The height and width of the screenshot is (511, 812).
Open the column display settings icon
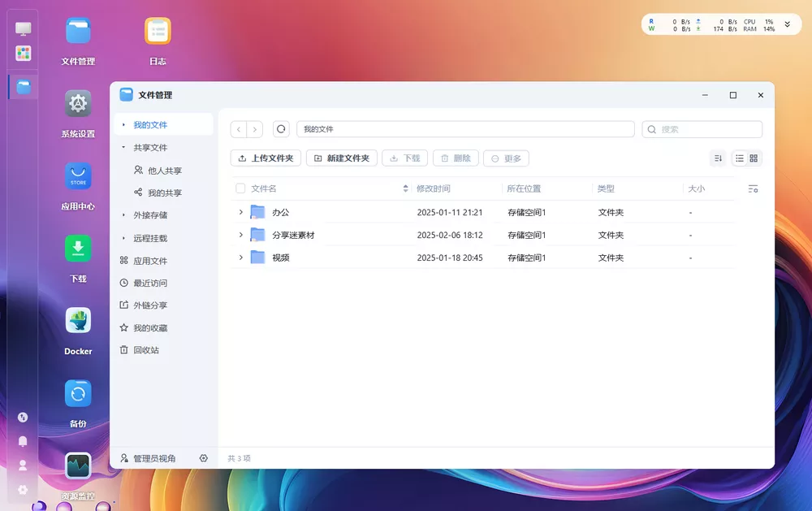coord(753,188)
